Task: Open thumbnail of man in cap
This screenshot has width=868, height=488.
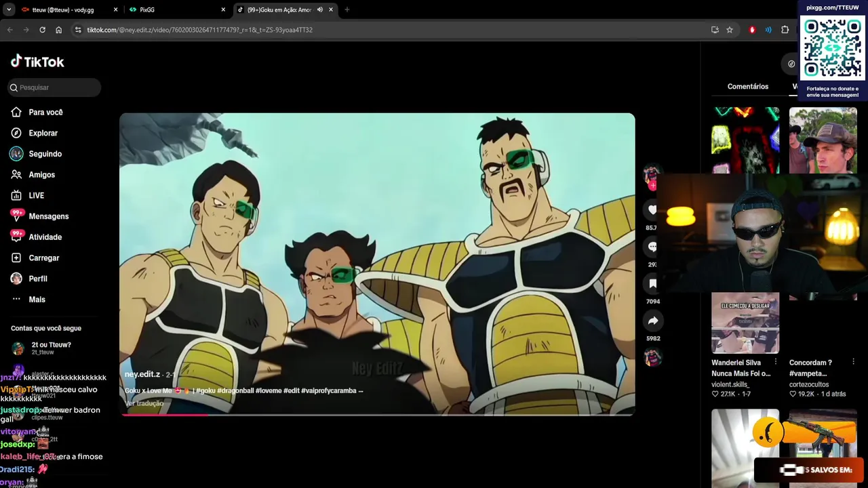Action: pyautogui.click(x=823, y=140)
